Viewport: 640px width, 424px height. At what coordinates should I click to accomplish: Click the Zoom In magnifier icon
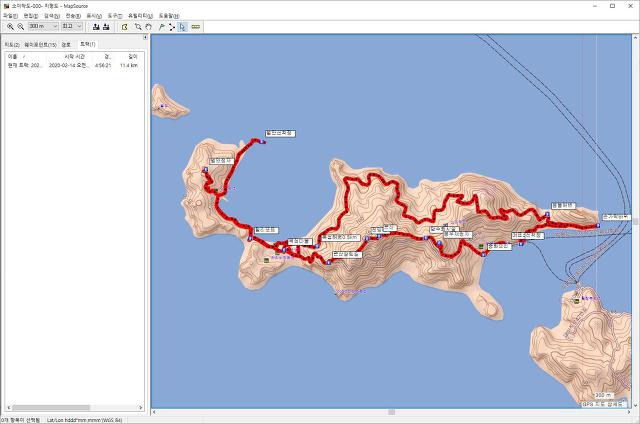(x=10, y=27)
